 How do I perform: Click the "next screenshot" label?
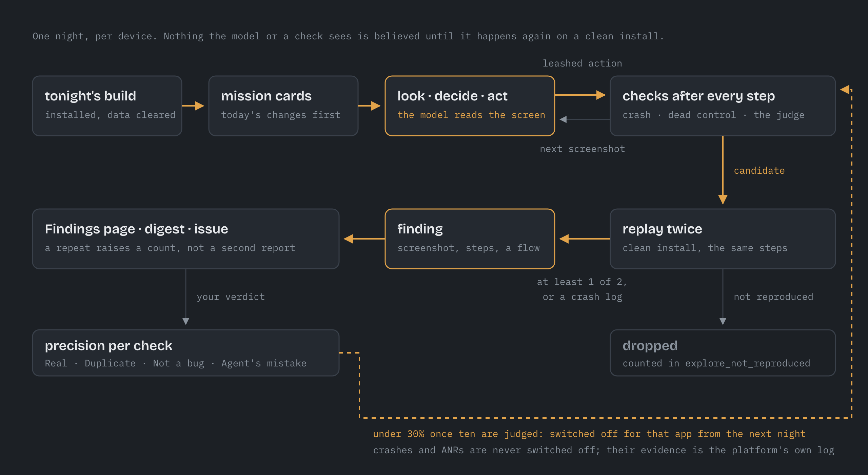click(583, 149)
